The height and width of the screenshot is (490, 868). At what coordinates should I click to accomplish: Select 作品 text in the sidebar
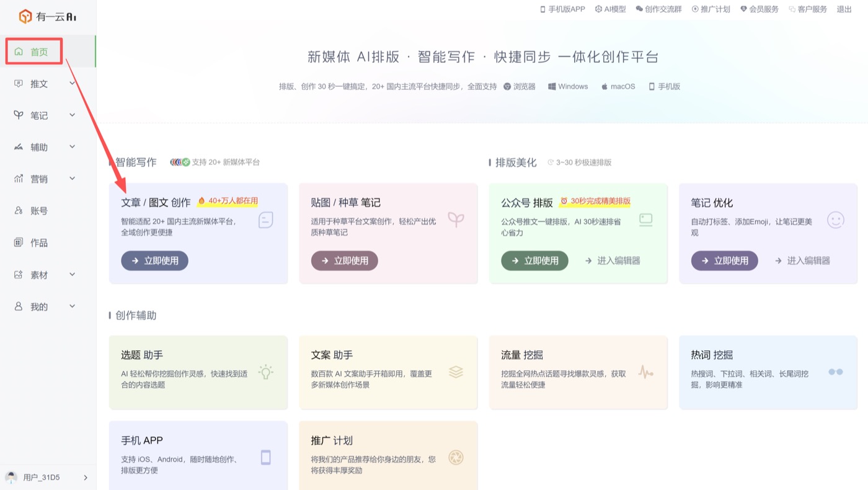click(x=39, y=243)
